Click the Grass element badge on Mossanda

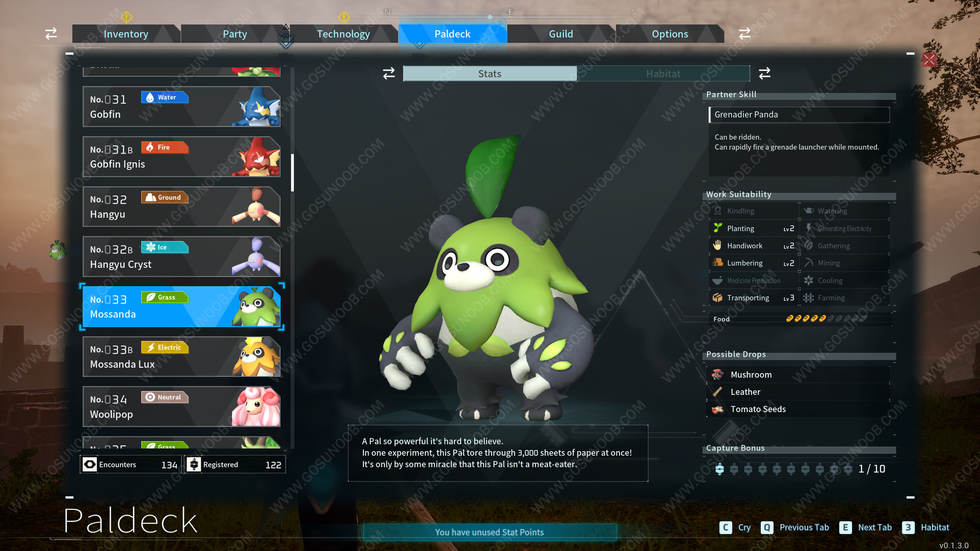tap(165, 297)
